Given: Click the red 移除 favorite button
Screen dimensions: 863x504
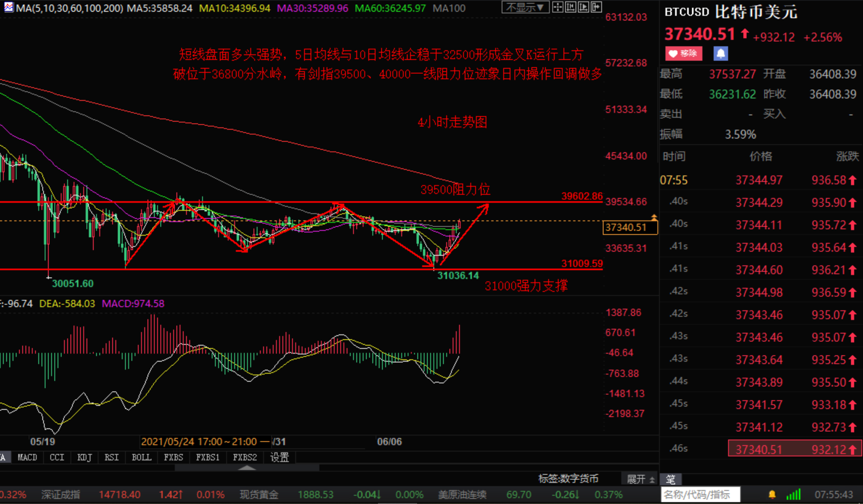Looking at the screenshot, I should click(684, 54).
